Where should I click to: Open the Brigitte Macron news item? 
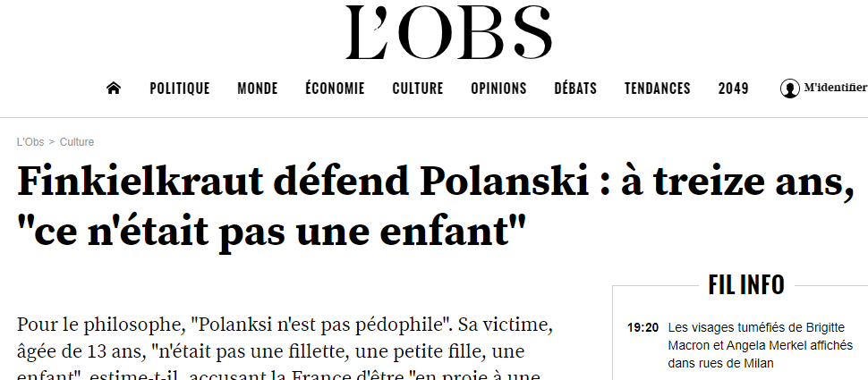pyautogui.click(x=761, y=345)
